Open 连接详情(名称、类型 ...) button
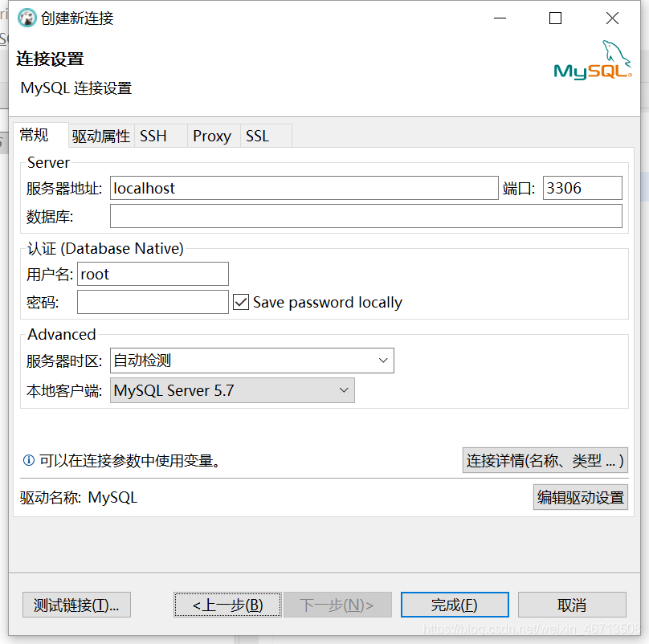 tap(545, 460)
